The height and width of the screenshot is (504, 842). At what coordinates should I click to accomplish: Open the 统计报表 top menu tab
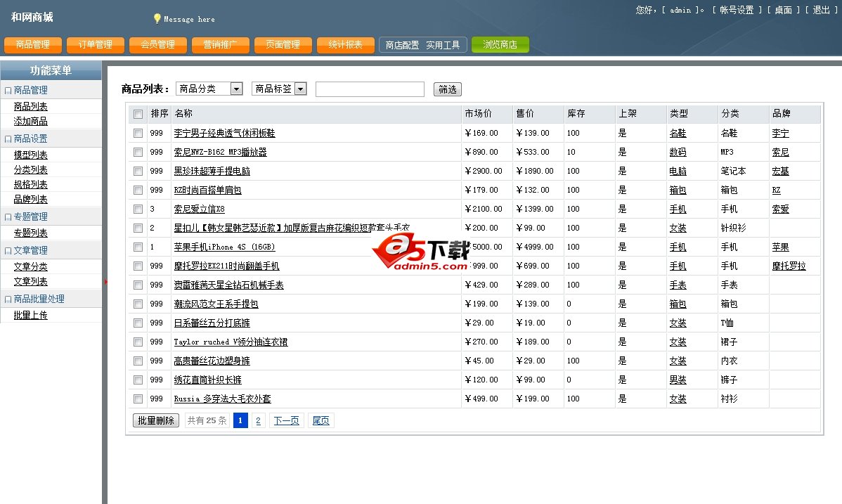(346, 44)
